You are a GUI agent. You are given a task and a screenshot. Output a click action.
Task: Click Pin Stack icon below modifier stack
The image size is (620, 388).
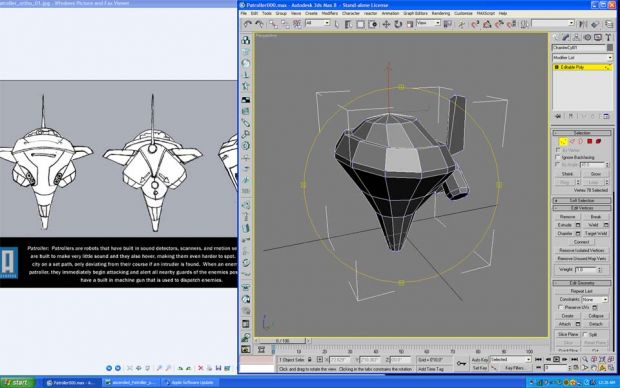coord(558,116)
